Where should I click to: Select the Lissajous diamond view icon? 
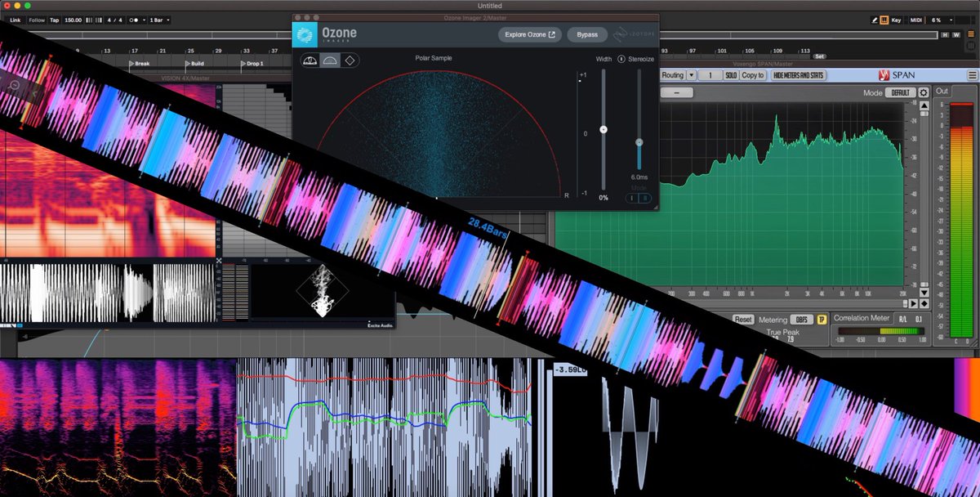[x=350, y=60]
